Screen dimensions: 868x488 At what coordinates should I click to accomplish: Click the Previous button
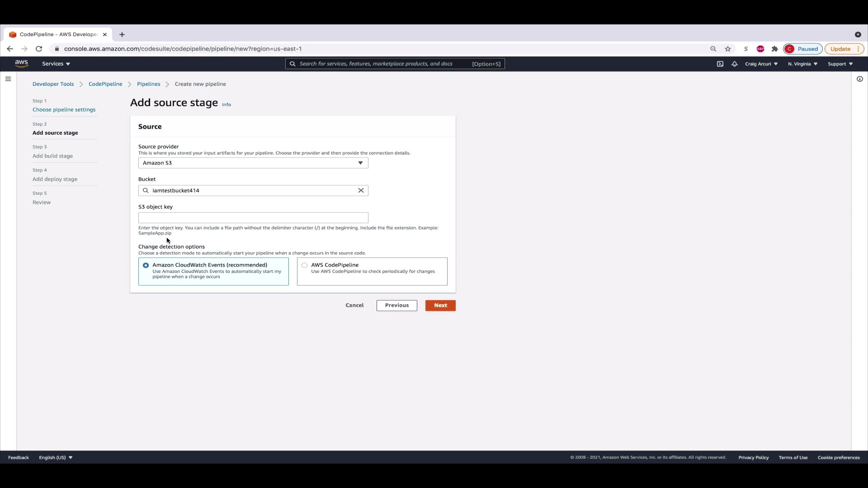[396, 305]
